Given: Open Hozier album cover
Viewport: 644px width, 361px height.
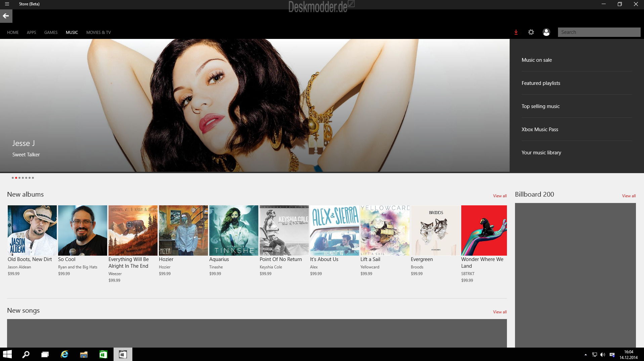Looking at the screenshot, I should [183, 230].
